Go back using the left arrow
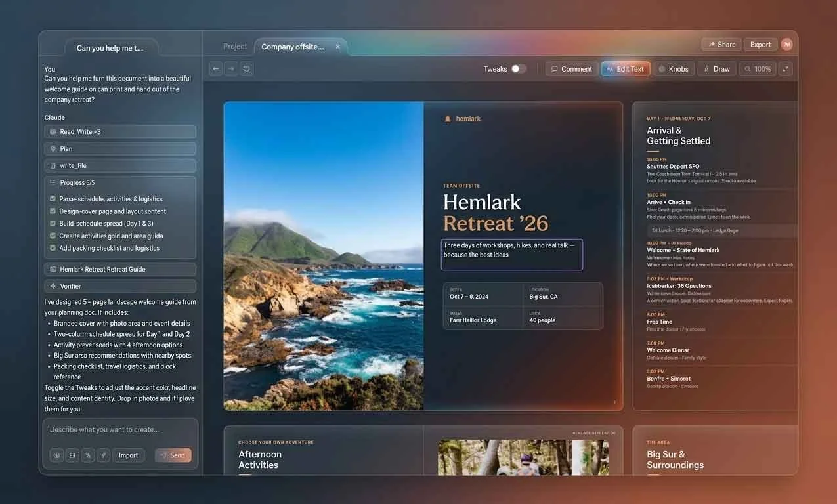Image resolution: width=837 pixels, height=504 pixels. [216, 68]
